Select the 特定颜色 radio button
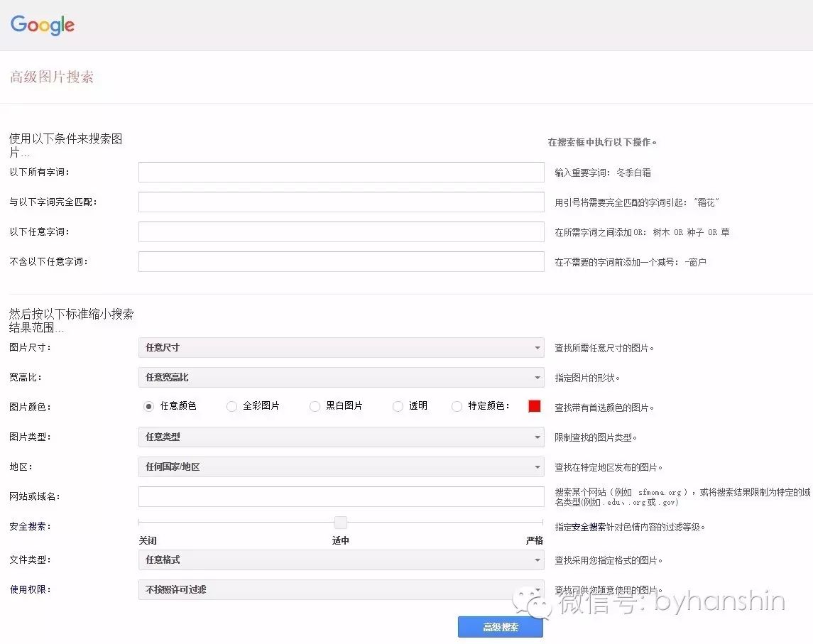 457,407
